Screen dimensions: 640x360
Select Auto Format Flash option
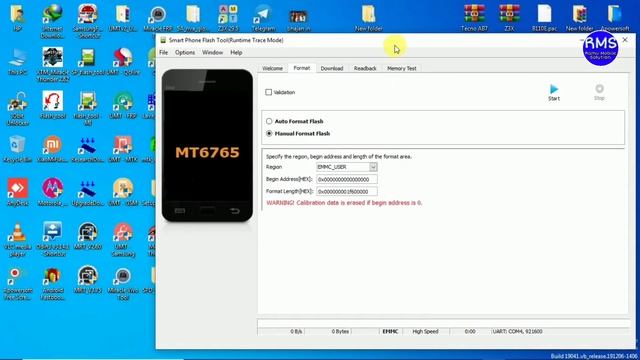pyautogui.click(x=269, y=121)
